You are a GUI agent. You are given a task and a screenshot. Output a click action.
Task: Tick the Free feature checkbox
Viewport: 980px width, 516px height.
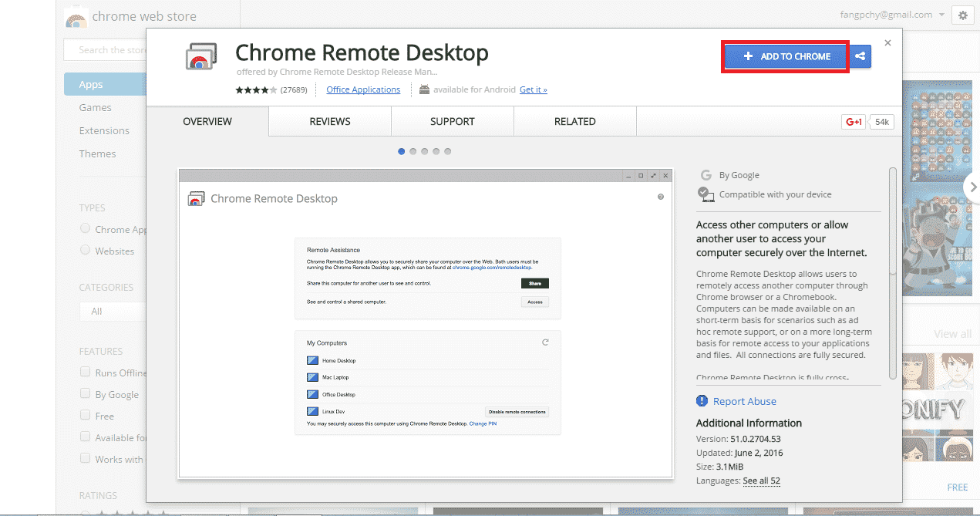85,415
